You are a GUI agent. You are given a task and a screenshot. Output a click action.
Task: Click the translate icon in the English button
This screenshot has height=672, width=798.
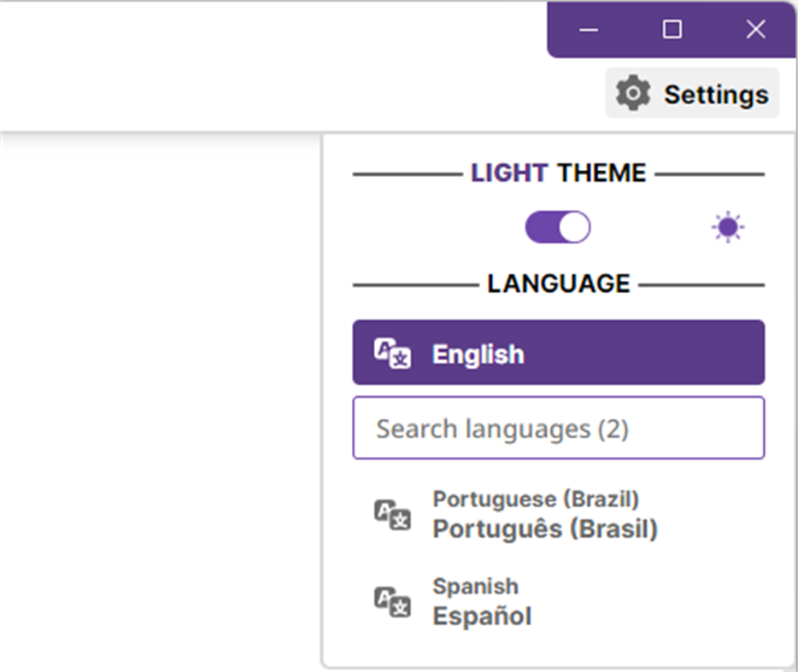tap(393, 353)
